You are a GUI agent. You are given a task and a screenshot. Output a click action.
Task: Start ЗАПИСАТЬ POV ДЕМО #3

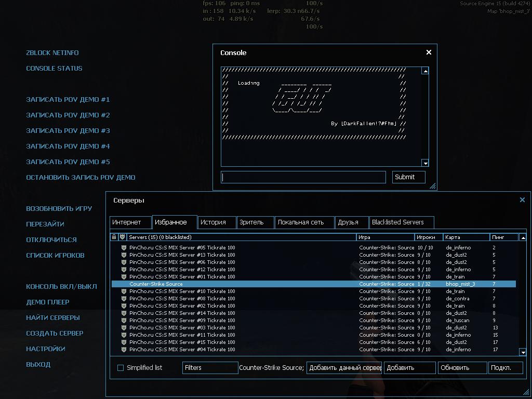pos(68,131)
